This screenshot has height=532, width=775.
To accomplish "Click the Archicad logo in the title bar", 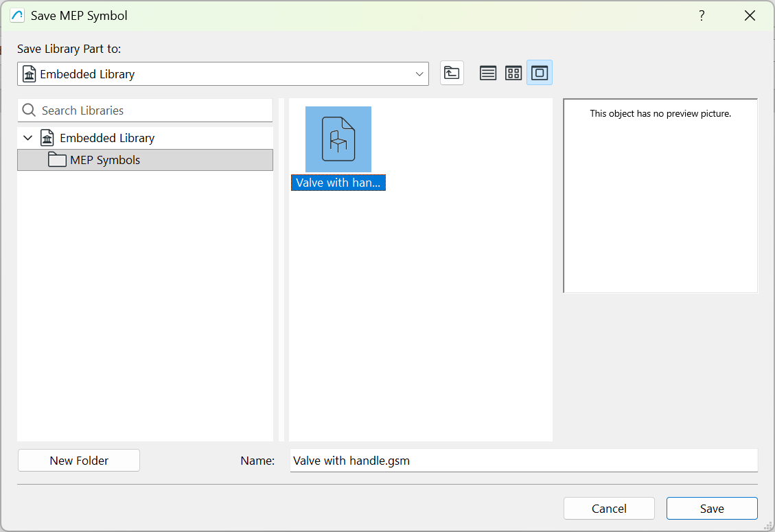I will point(17,15).
